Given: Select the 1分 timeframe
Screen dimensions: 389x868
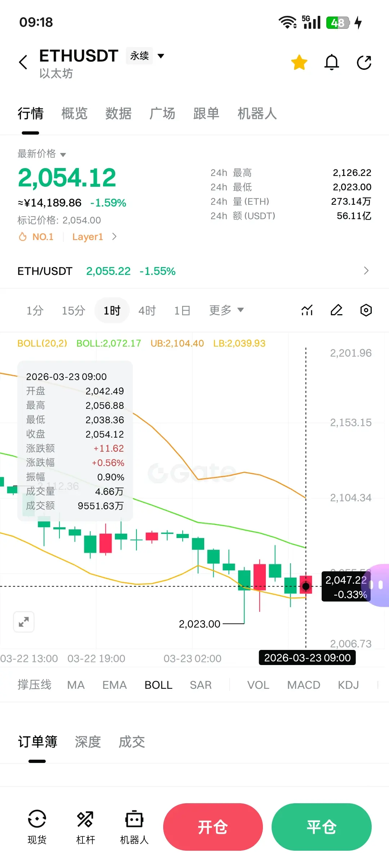Looking at the screenshot, I should point(35,310).
